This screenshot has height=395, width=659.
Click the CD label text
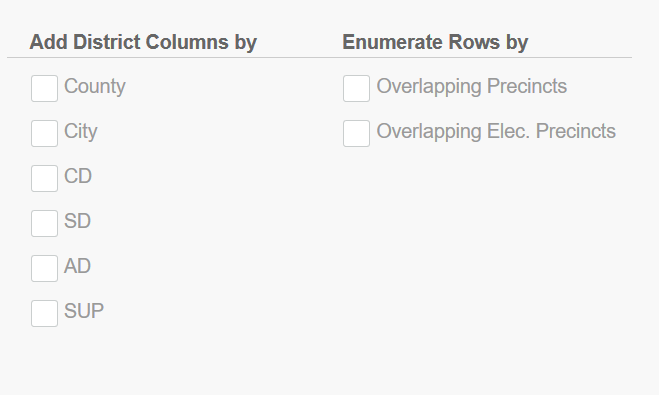coord(78,176)
